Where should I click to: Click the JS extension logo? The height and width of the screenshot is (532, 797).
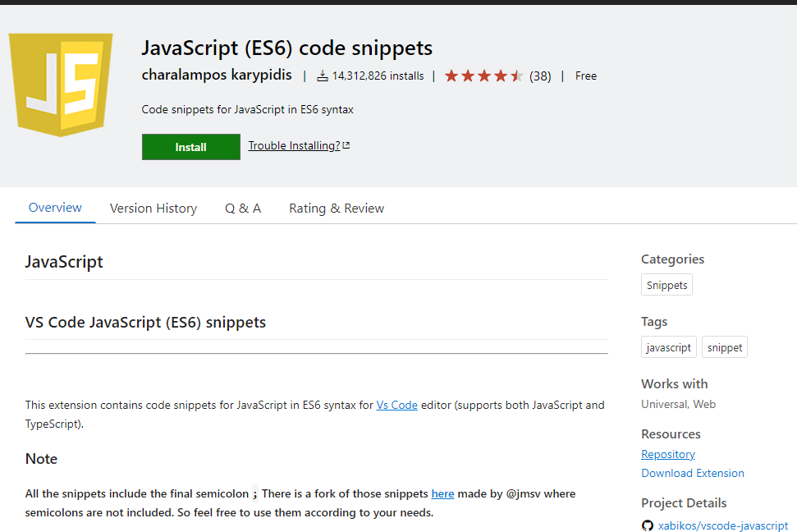(x=61, y=85)
